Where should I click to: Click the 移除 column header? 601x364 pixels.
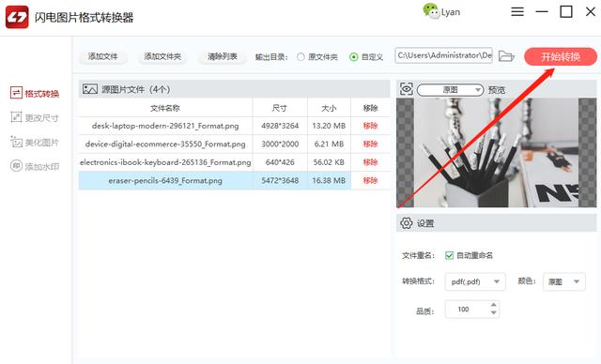point(370,108)
